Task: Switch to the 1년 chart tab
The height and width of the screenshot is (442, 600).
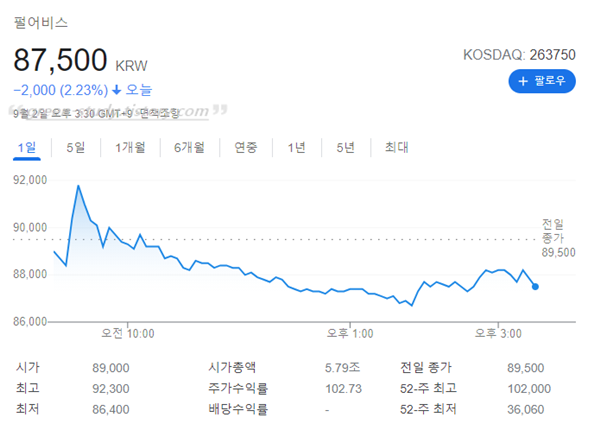Action: pos(297,147)
